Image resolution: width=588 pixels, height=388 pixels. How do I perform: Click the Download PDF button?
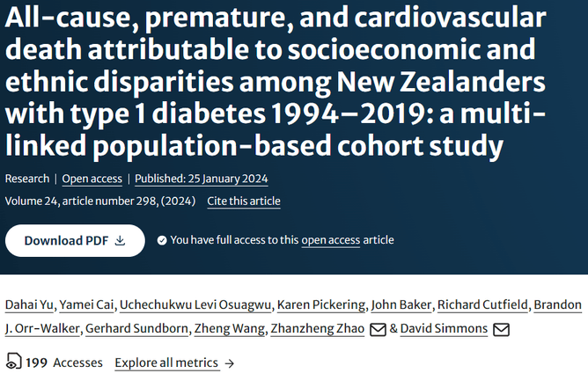point(75,240)
